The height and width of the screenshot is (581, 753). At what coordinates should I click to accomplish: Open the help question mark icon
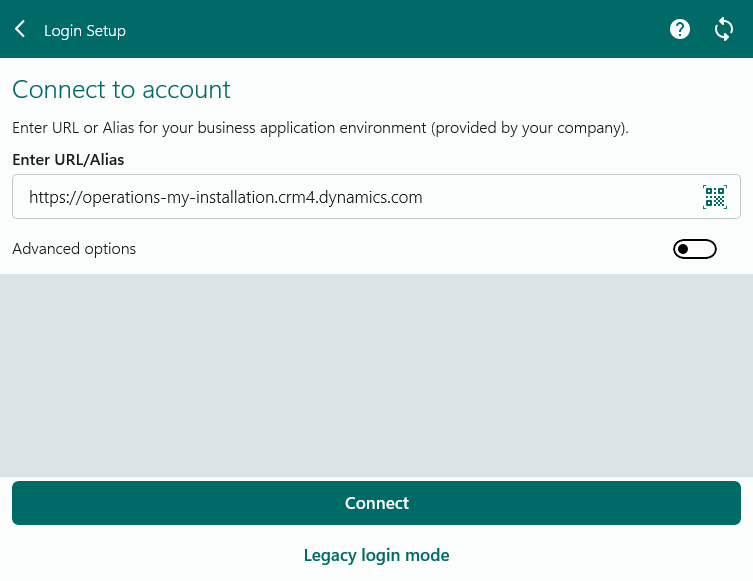(x=680, y=30)
